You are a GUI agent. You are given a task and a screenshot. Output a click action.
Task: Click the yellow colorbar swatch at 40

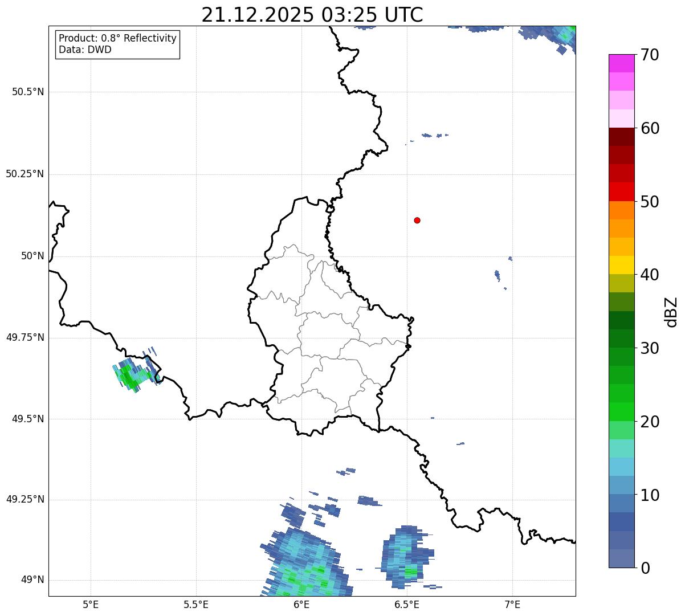(621, 265)
